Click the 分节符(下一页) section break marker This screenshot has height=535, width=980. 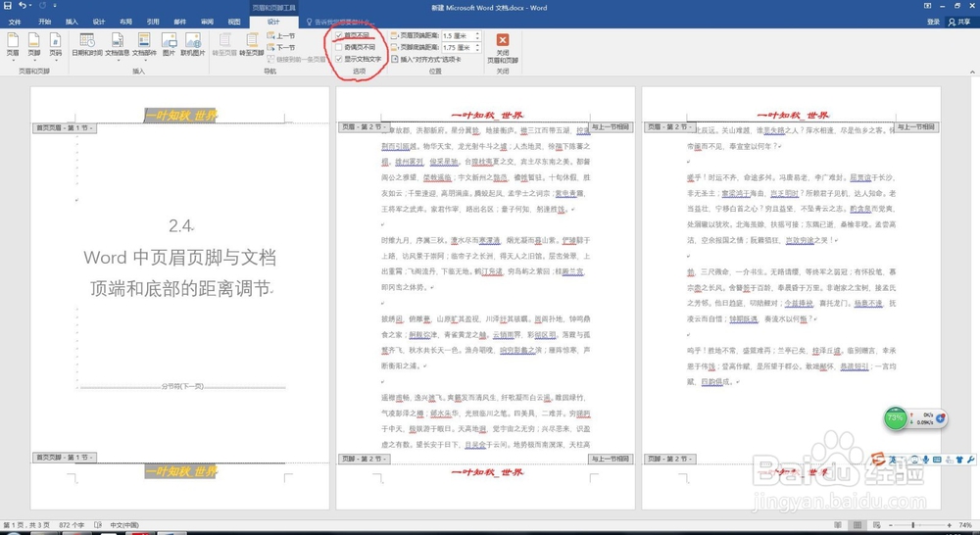pyautogui.click(x=182, y=386)
